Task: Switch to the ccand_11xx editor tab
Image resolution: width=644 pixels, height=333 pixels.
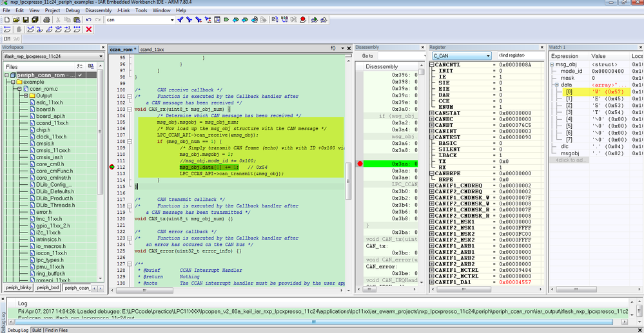Action: (x=151, y=49)
